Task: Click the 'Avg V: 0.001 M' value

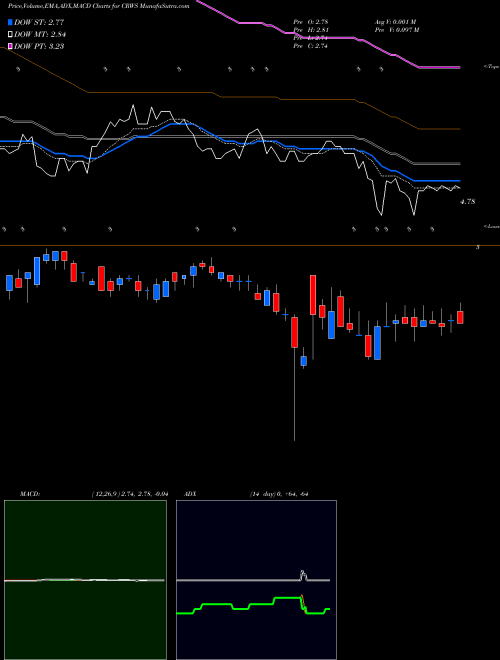Action: (395, 21)
